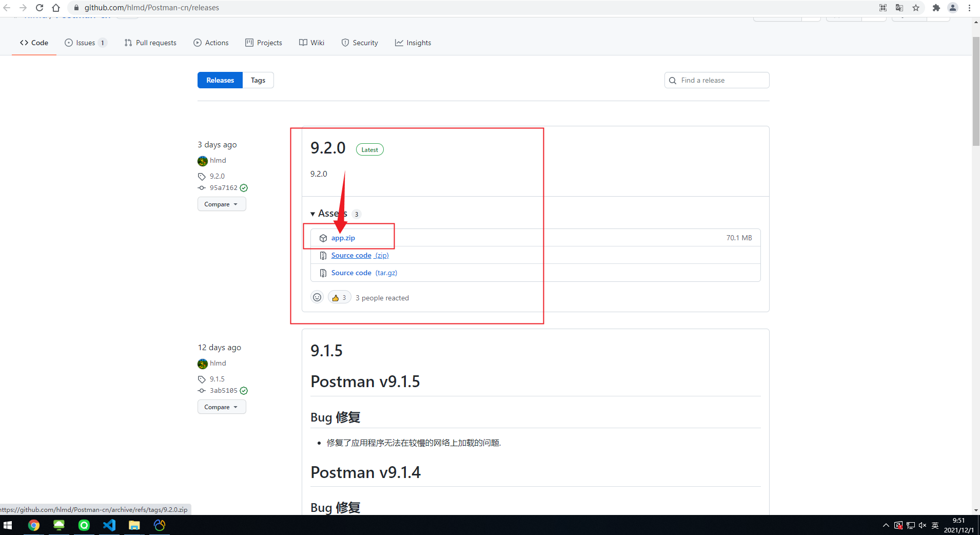980x535 pixels.
Task: Open the Issues tab
Action: coord(86,43)
